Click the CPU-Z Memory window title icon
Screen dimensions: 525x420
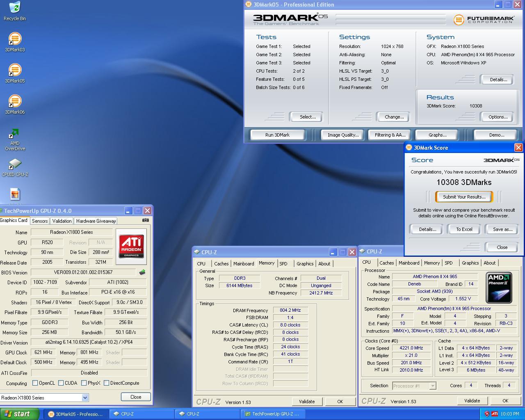197,252
